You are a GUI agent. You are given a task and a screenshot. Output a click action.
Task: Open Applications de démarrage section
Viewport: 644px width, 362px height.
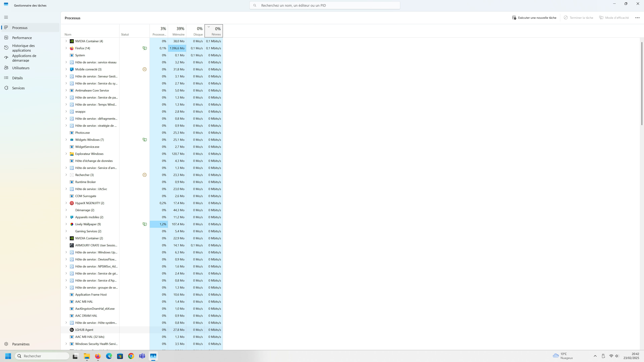click(30, 58)
